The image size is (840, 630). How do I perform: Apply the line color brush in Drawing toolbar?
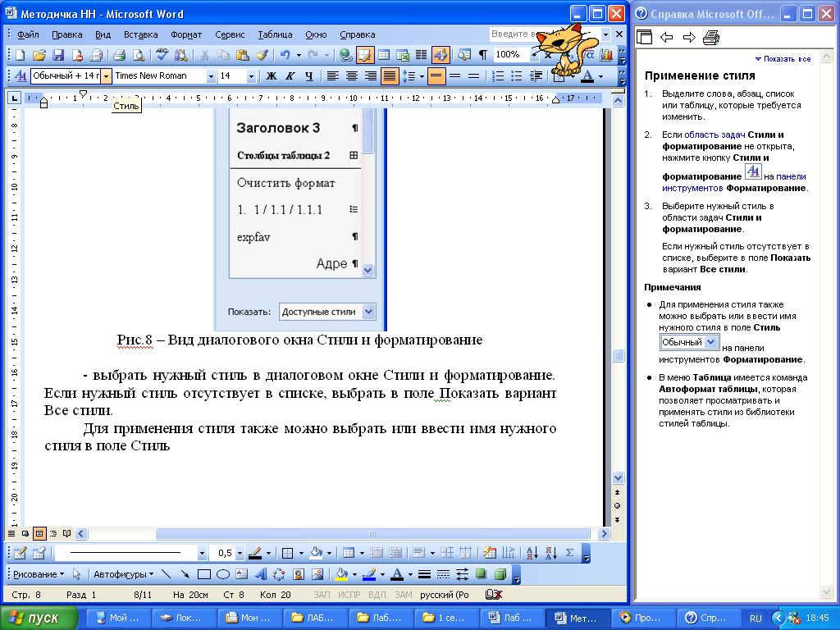point(369,574)
